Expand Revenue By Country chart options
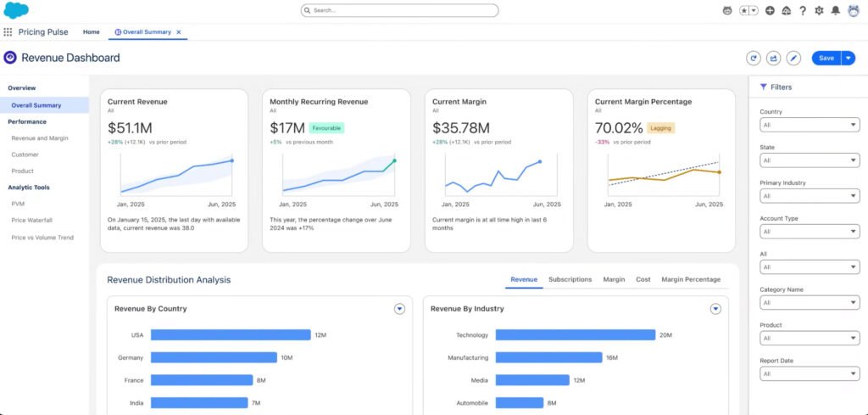This screenshot has height=415, width=868. point(399,309)
